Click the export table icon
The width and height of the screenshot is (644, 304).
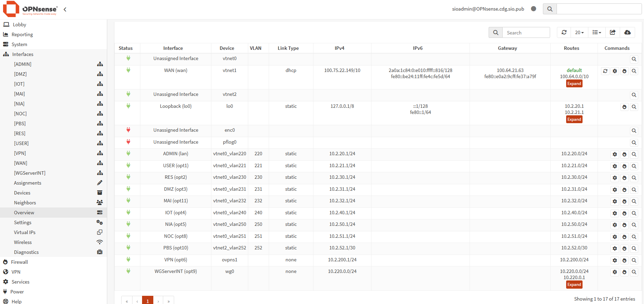click(613, 32)
